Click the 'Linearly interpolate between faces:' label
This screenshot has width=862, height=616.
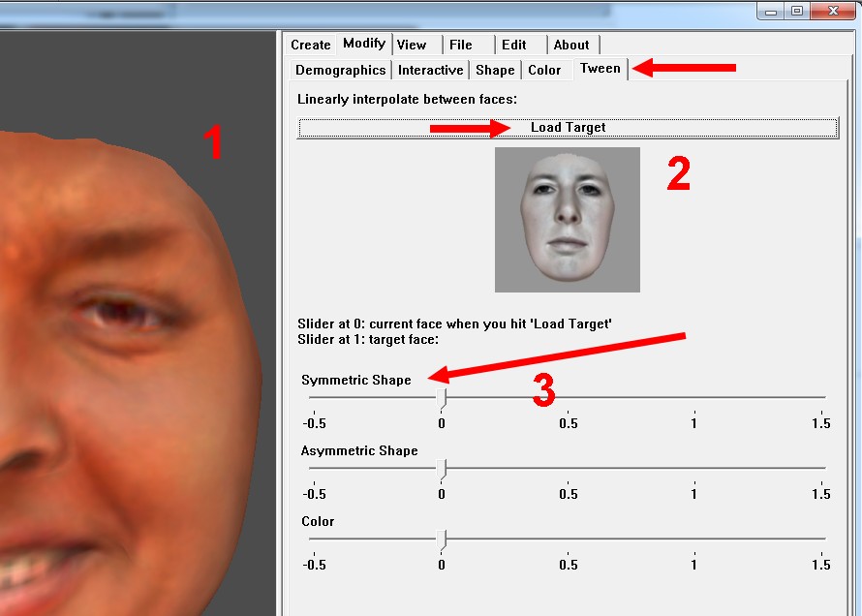tap(407, 100)
